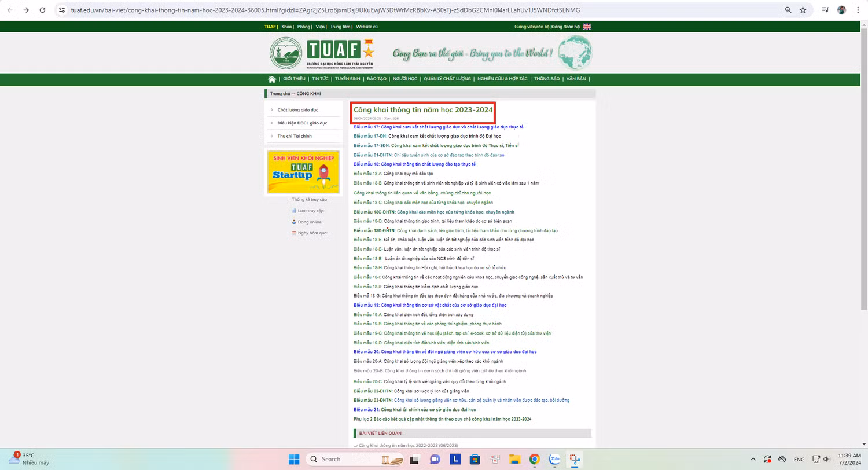Open the Chrome profile avatar
The height and width of the screenshot is (470, 868).
(841, 10)
